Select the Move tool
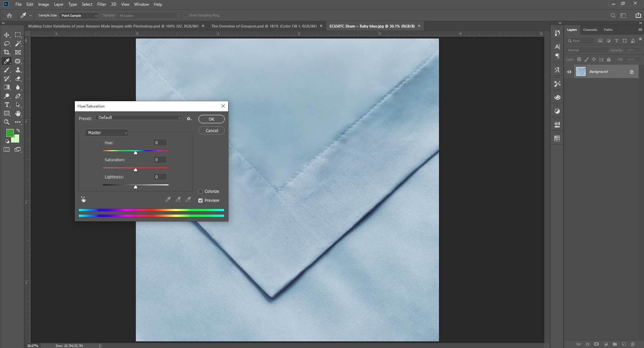This screenshot has height=348, width=644. click(x=7, y=35)
